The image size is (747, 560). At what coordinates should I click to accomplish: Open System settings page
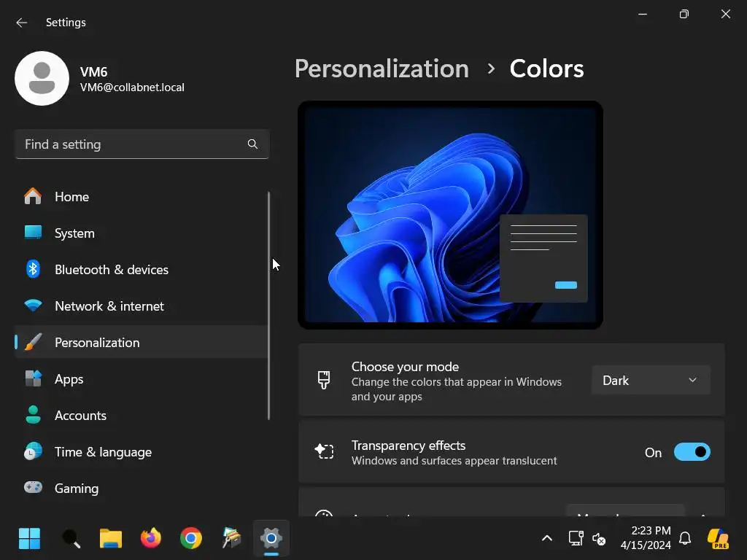(x=142, y=233)
